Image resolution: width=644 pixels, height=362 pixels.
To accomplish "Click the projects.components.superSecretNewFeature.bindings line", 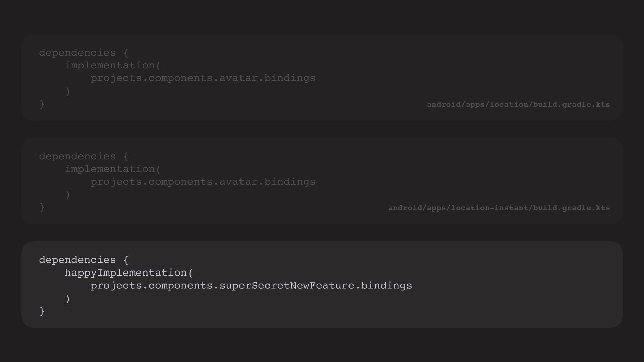I will pyautogui.click(x=251, y=286).
